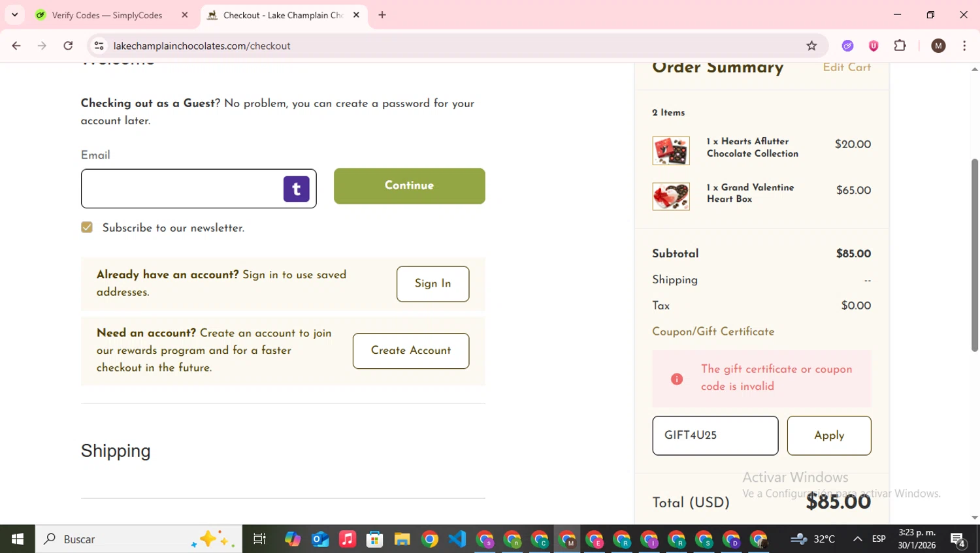The height and width of the screenshot is (553, 980).
Task: Open the 32°C weather widget
Action: point(813,539)
